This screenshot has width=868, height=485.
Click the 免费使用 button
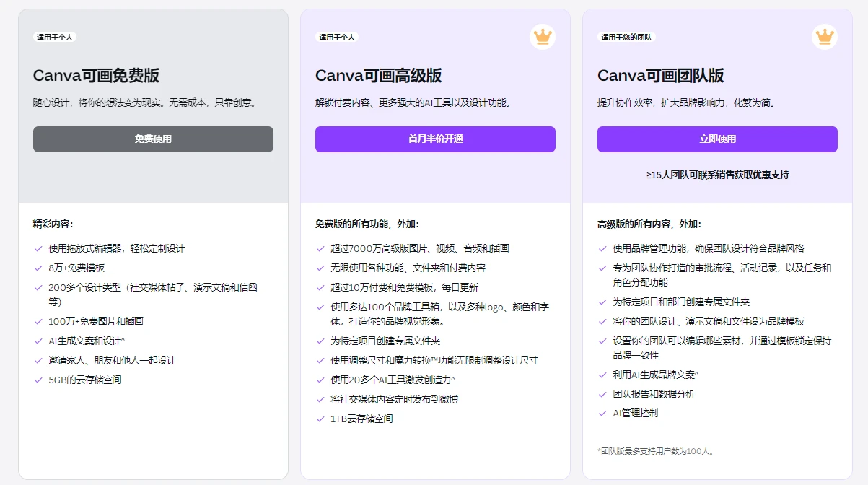coord(153,139)
